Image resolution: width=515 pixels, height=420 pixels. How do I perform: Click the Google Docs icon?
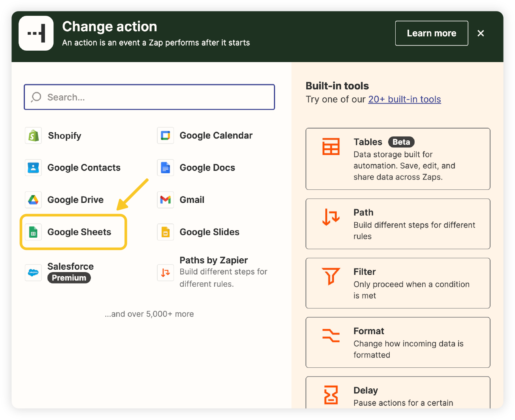coord(165,168)
